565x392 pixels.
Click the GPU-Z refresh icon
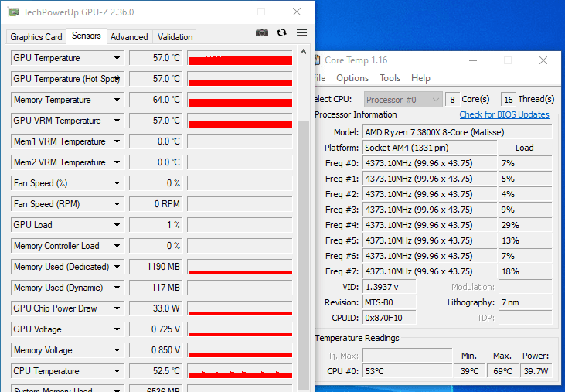pos(282,32)
